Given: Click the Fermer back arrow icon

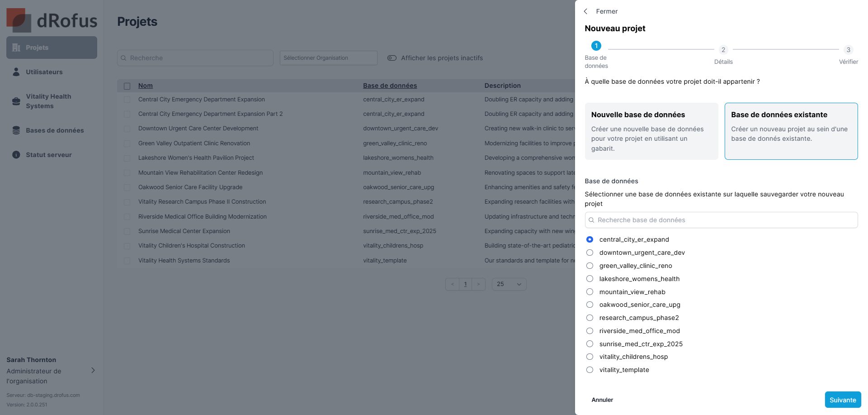Looking at the screenshot, I should coord(586,11).
